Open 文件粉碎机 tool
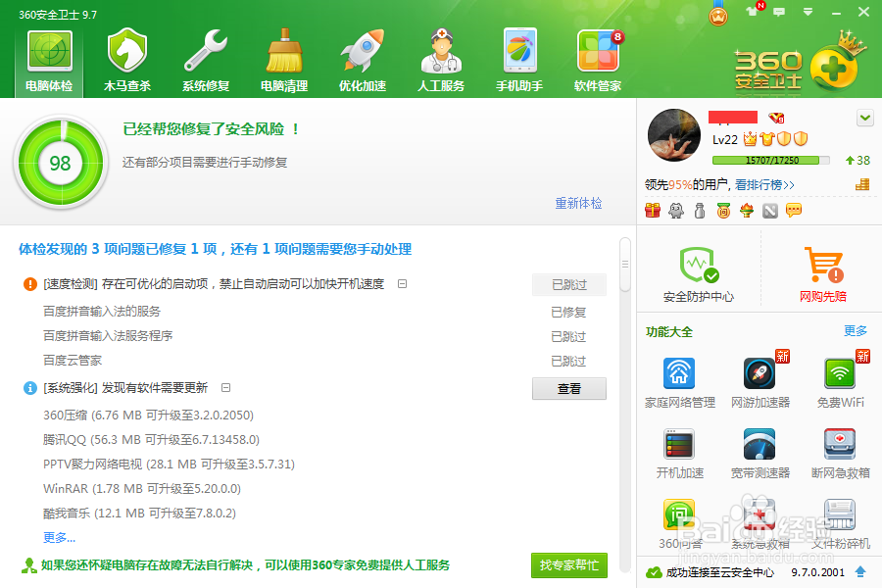Image resolution: width=882 pixels, height=588 pixels. click(x=841, y=524)
